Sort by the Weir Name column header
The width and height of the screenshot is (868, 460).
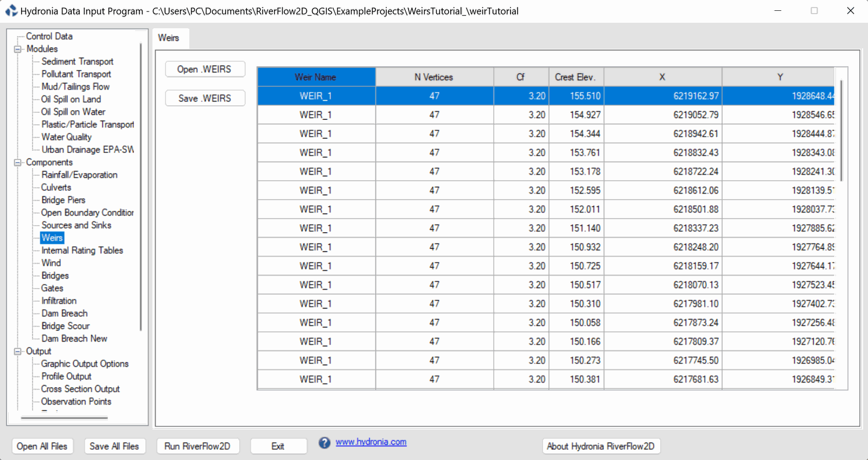[x=316, y=77]
